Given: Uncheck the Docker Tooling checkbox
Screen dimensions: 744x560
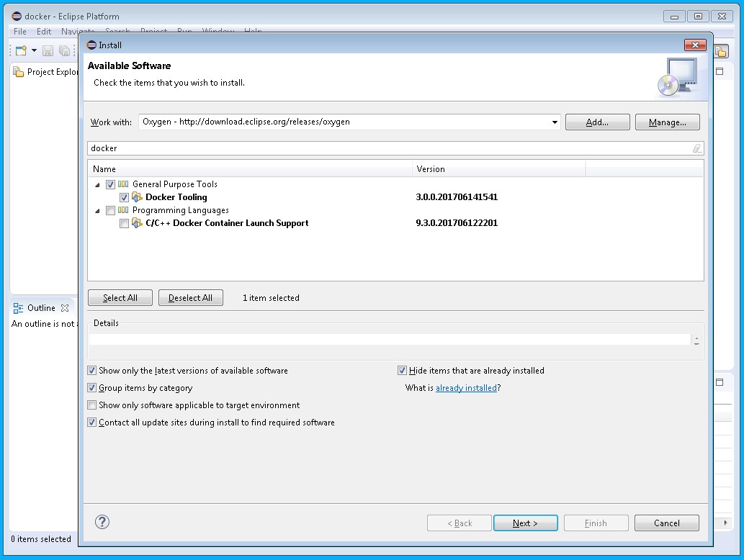Looking at the screenshot, I should pyautogui.click(x=124, y=197).
